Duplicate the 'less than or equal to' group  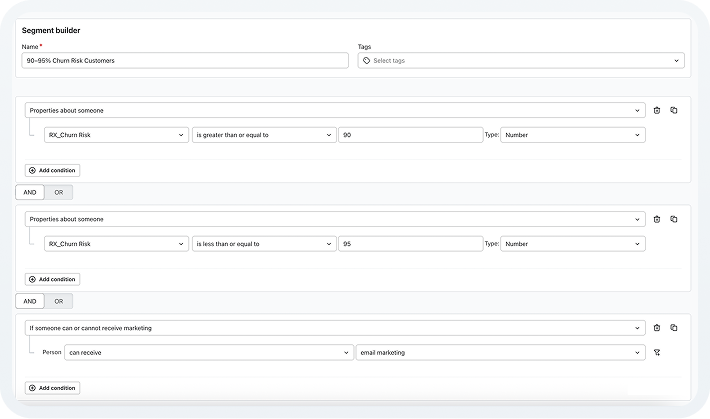674,219
